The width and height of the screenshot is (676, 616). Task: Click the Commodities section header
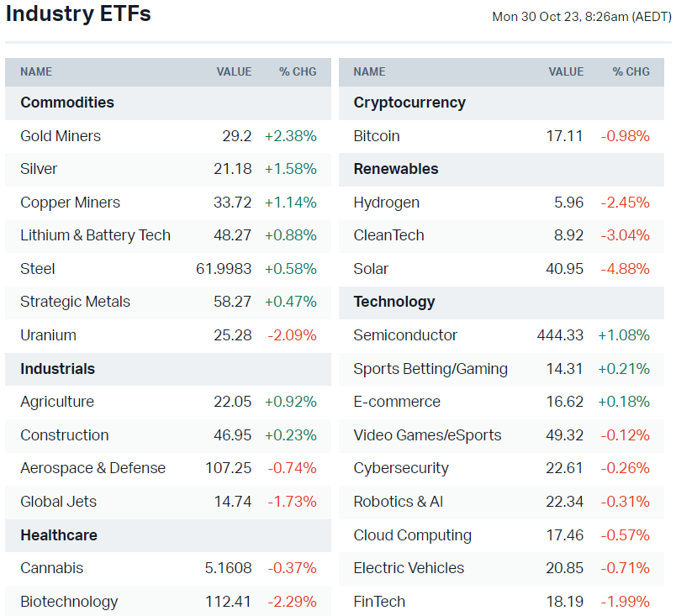(x=67, y=103)
